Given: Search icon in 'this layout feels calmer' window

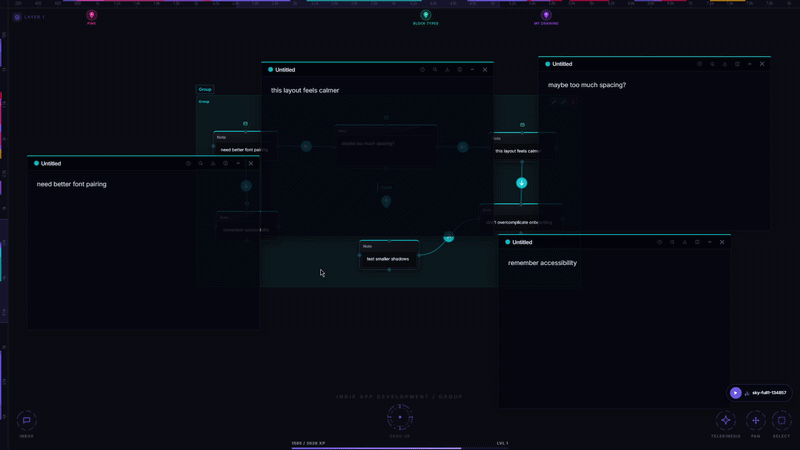Looking at the screenshot, I should pos(435,70).
